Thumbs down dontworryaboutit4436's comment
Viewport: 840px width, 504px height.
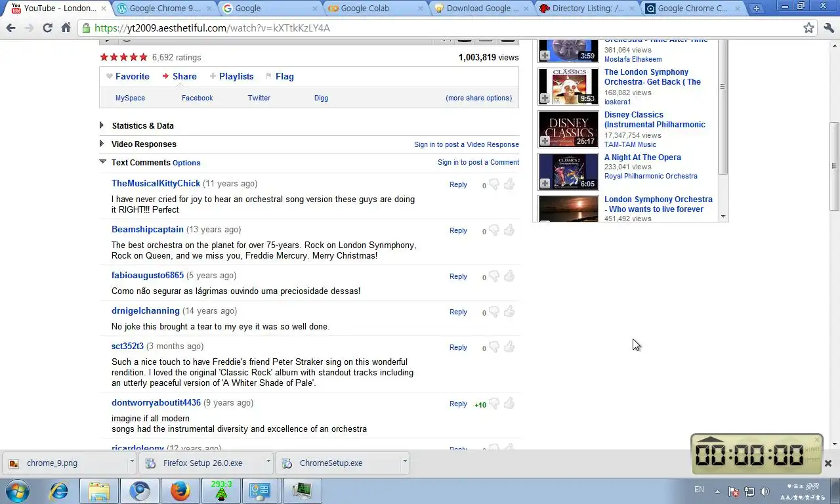pos(494,404)
